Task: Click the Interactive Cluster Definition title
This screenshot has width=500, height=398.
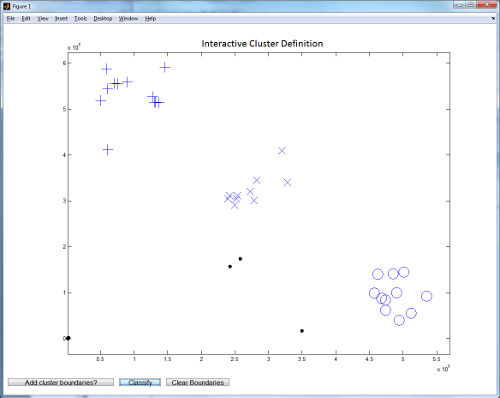Action: coord(262,44)
